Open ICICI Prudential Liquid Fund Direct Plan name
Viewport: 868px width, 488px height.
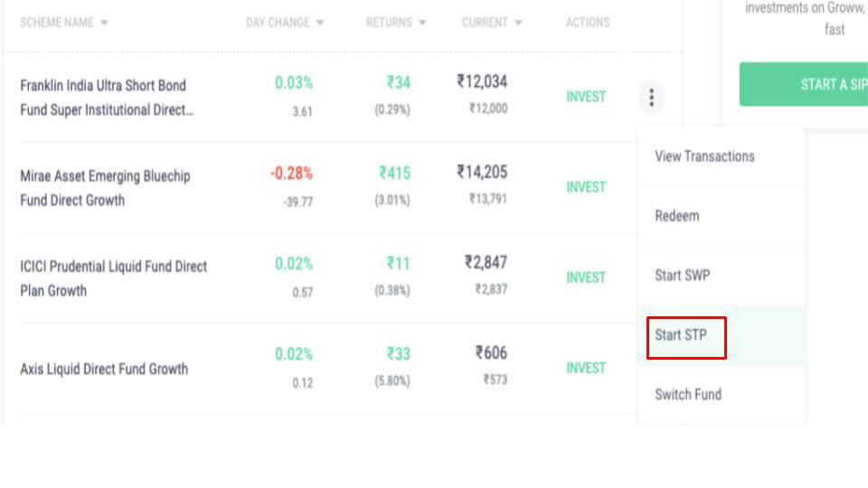114,278
